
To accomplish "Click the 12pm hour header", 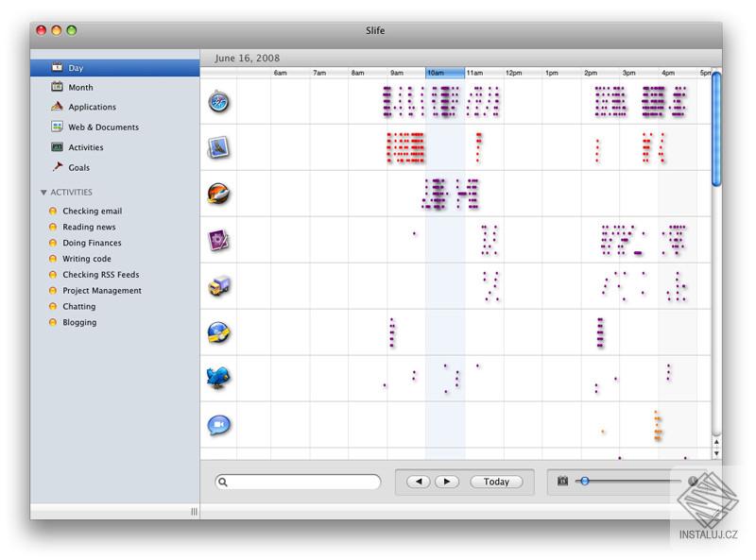I will point(513,73).
